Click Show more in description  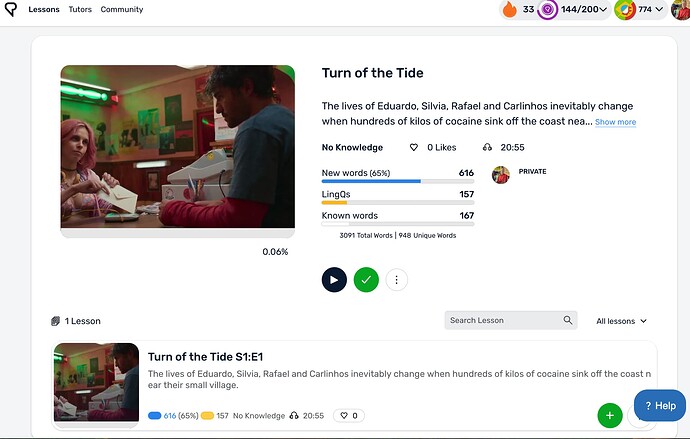pos(615,122)
